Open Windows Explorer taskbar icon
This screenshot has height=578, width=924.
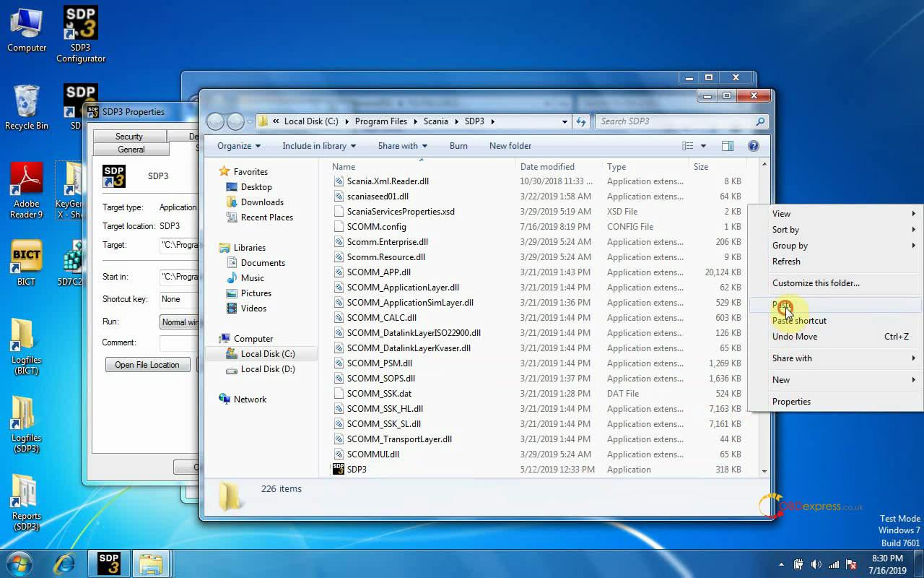pyautogui.click(x=151, y=564)
